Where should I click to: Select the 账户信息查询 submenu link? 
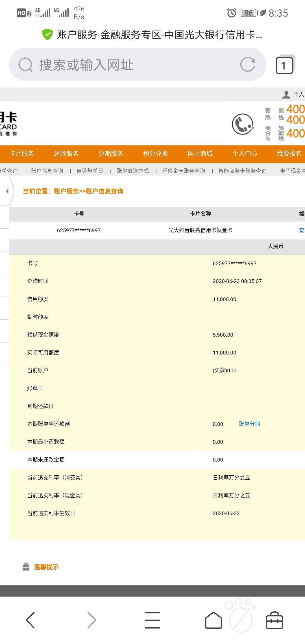pyautogui.click(x=47, y=171)
